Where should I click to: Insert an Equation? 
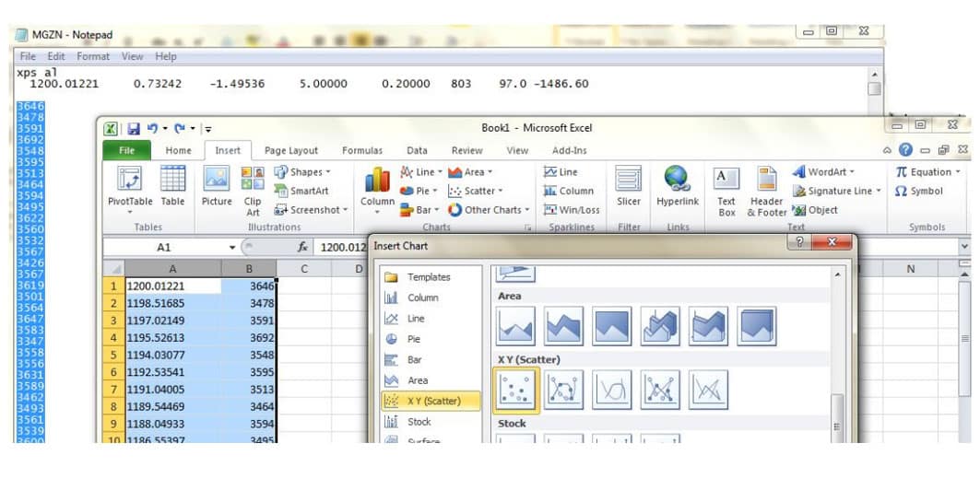click(x=927, y=171)
